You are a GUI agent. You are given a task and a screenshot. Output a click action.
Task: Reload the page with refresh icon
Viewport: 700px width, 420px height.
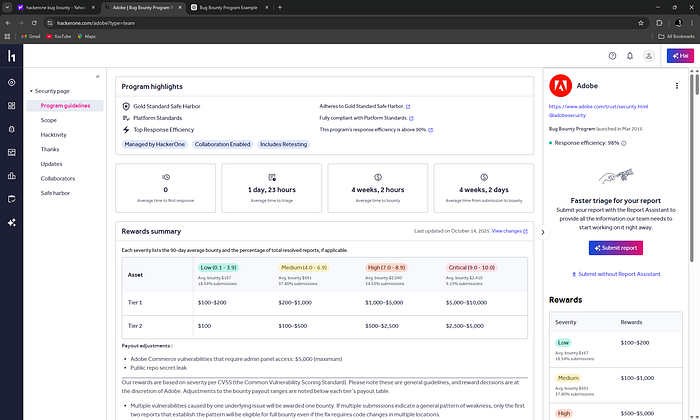tap(34, 23)
